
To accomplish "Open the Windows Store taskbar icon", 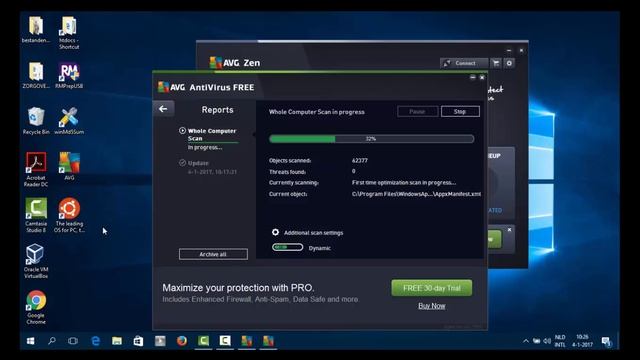I will [x=138, y=340].
